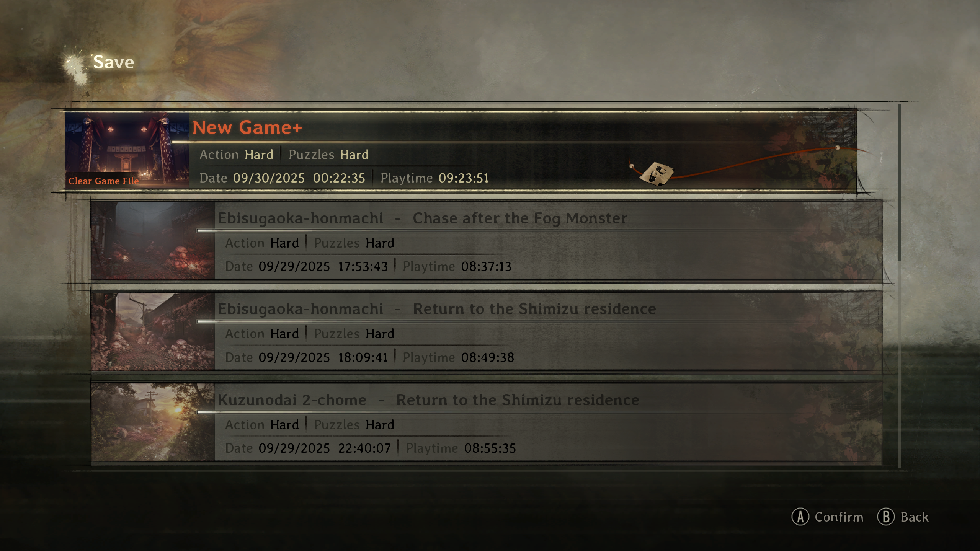Click the capsule item icon on red thread
Viewport: 980px width, 551px height.
tap(656, 174)
